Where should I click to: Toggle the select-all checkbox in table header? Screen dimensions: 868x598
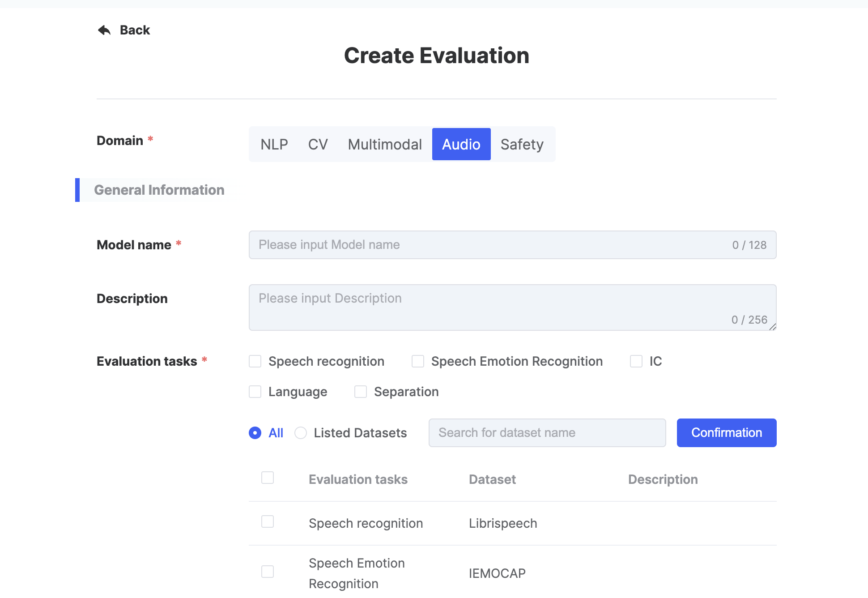[x=268, y=478]
